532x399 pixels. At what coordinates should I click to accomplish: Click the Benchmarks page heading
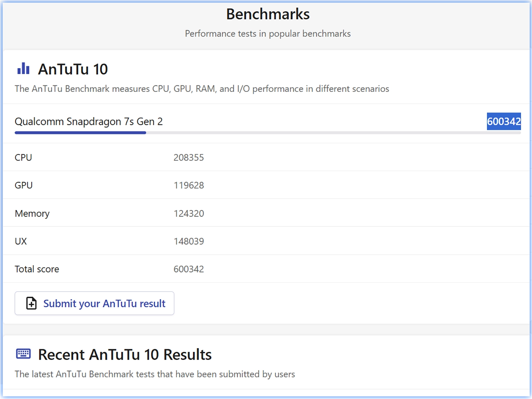click(x=268, y=14)
